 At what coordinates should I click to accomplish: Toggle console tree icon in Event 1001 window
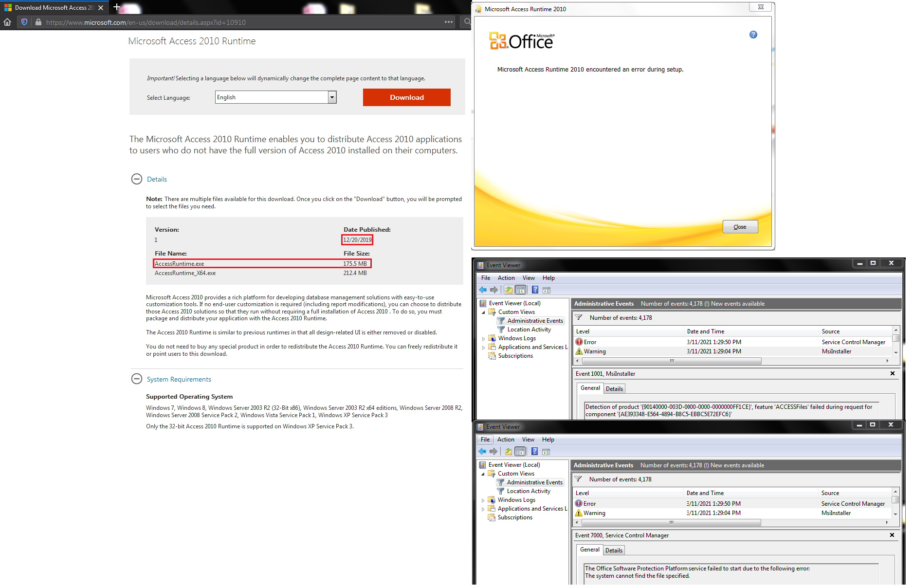coord(521,290)
